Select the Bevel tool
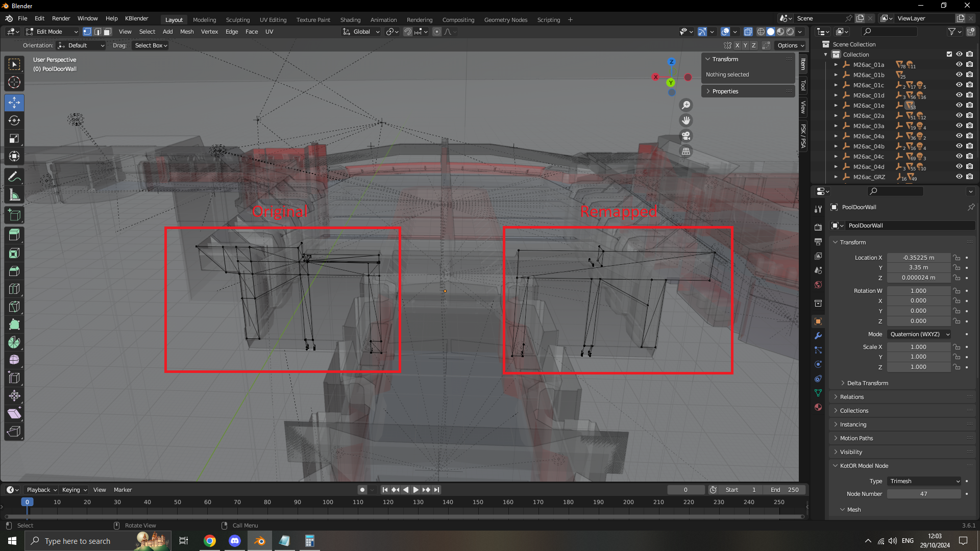 tap(14, 271)
